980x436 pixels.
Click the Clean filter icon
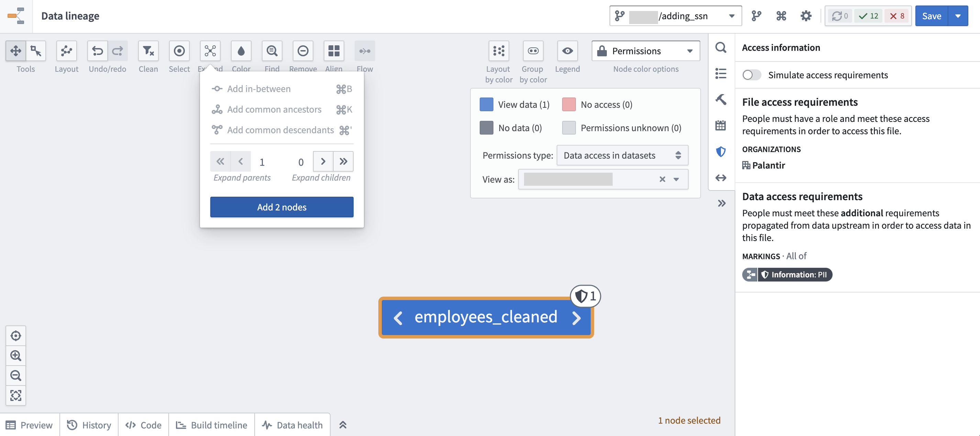(148, 50)
